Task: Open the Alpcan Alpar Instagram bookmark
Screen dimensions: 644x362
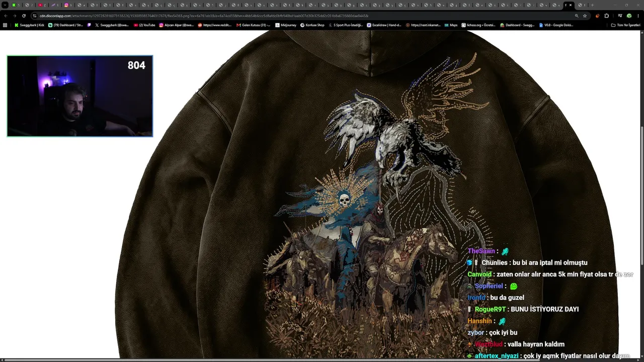Action: [x=177, y=25]
